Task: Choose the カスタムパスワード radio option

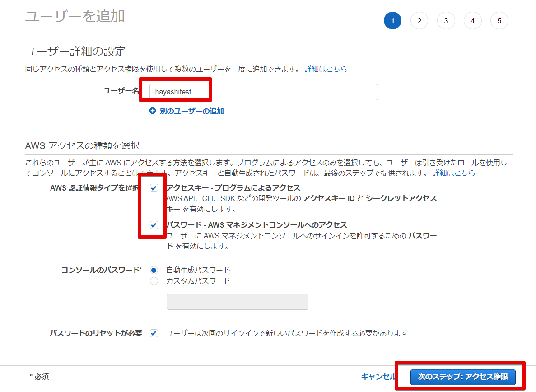Action: click(x=154, y=281)
